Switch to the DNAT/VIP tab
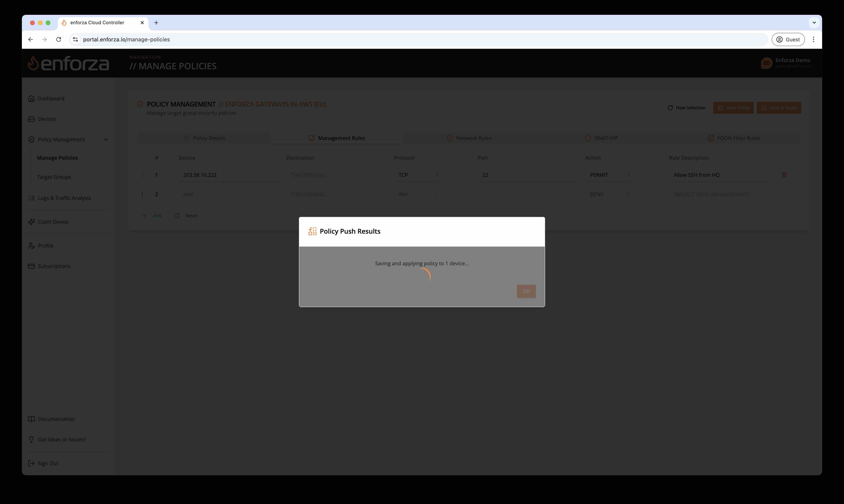The height and width of the screenshot is (504, 844). click(x=601, y=138)
